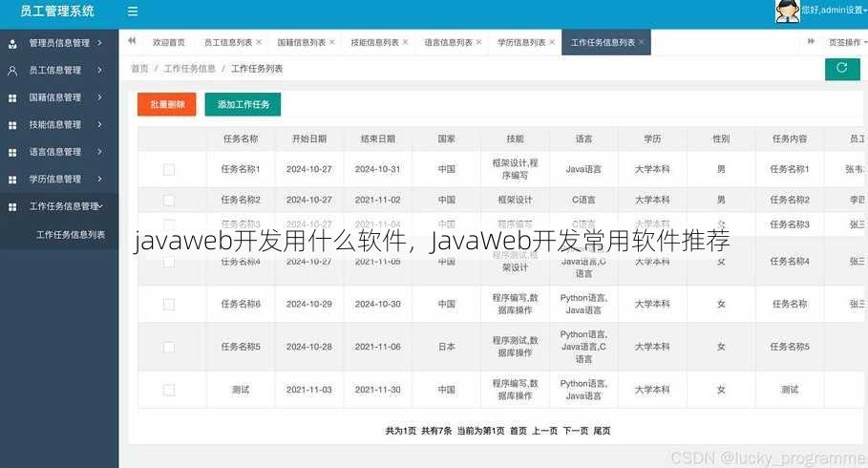Close the 国籍信息列表 tab
This screenshot has height=468, width=868.
click(x=332, y=42)
